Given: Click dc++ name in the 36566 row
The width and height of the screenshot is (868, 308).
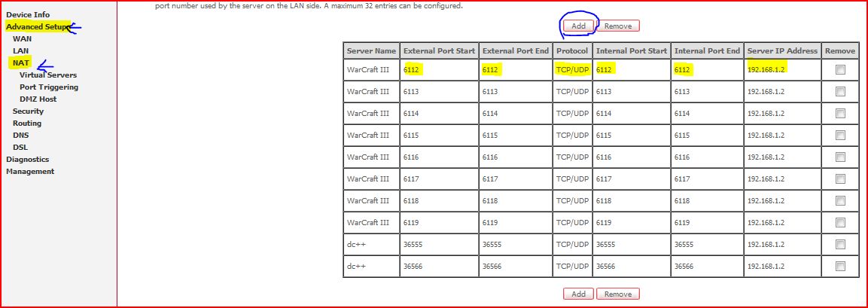Looking at the screenshot, I should click(x=357, y=267).
